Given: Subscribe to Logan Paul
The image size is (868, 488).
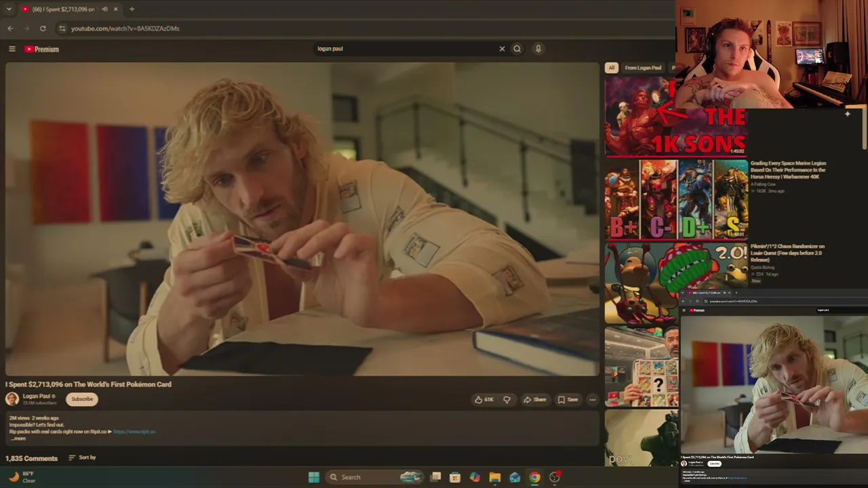Looking at the screenshot, I should pos(82,399).
